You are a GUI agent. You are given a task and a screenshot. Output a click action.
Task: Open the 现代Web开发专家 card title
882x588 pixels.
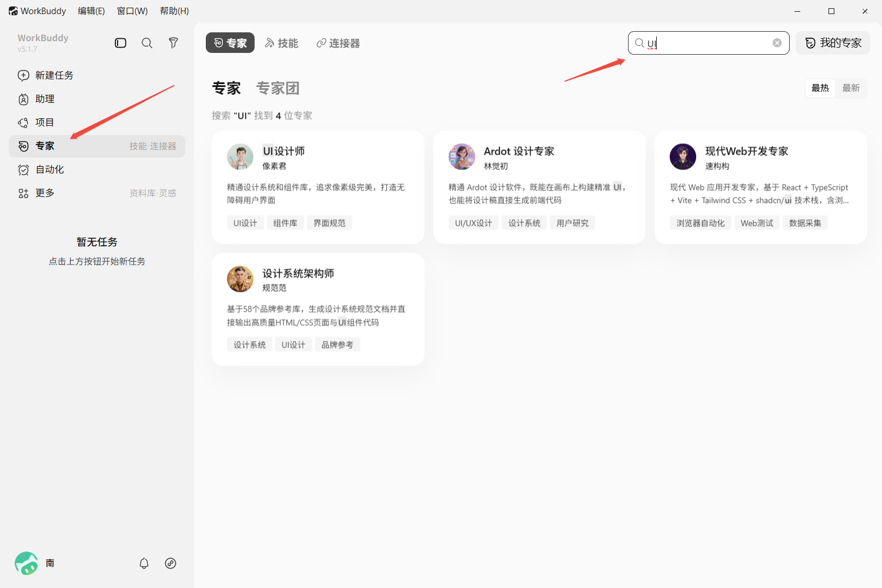(747, 151)
